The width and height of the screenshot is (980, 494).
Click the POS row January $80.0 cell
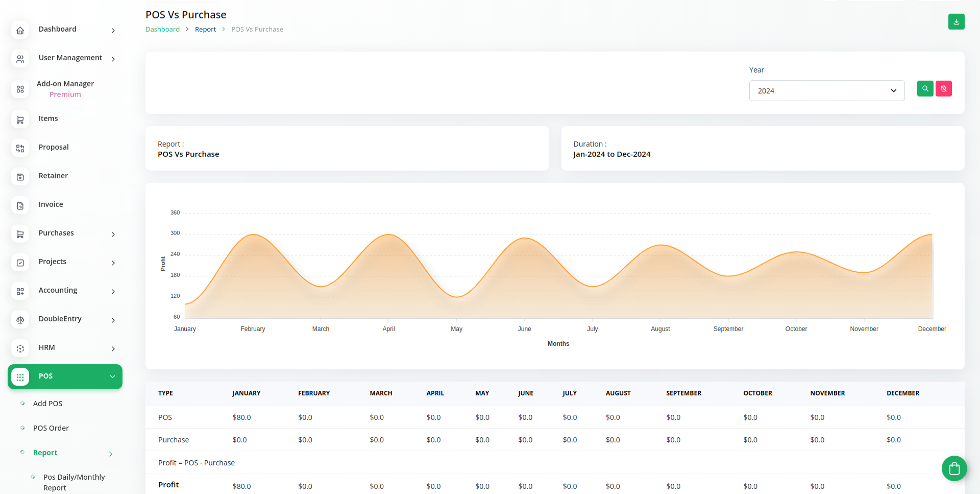point(241,417)
